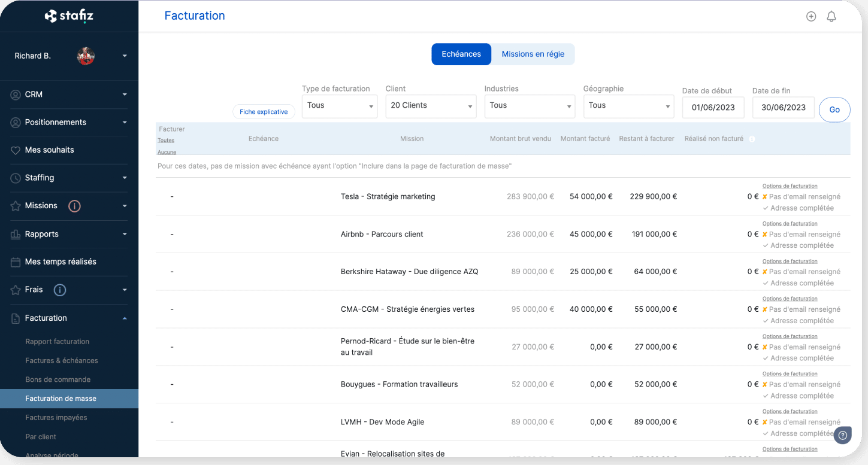Click the Restant à facturer column header
This screenshot has width=868, height=465.
(x=647, y=139)
